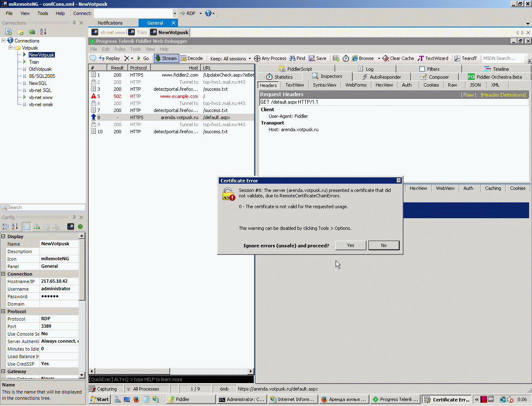
Task: Collapse the Connection property category
Action: 3,274
